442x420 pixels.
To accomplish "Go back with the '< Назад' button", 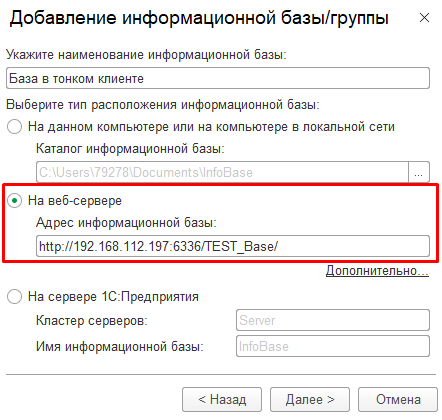I will [222, 399].
